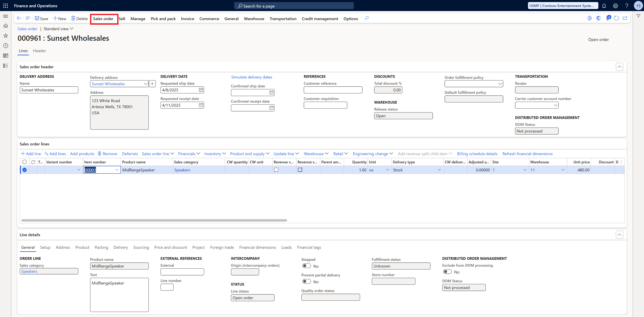644x317 pixels.
Task: Switch to the Header tab
Action: [39, 51]
